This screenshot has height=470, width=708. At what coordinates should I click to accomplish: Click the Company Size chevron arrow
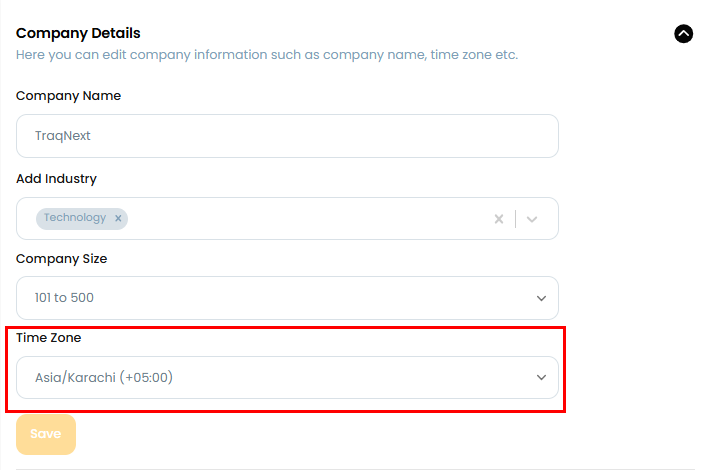[x=541, y=298]
